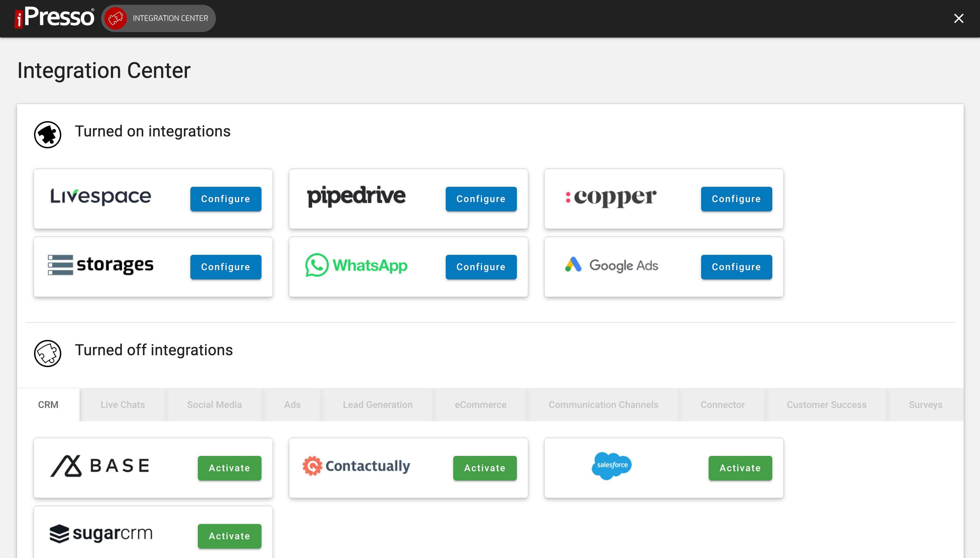Close the Integration Center view
Image resolution: width=980 pixels, height=558 pixels.
pyautogui.click(x=959, y=18)
